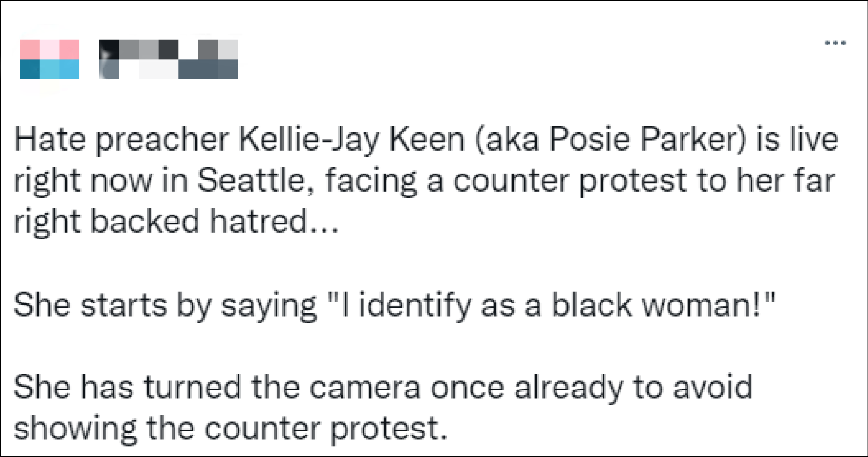The width and height of the screenshot is (868, 457).
Task: Open the blurred account display name
Action: 168,59
